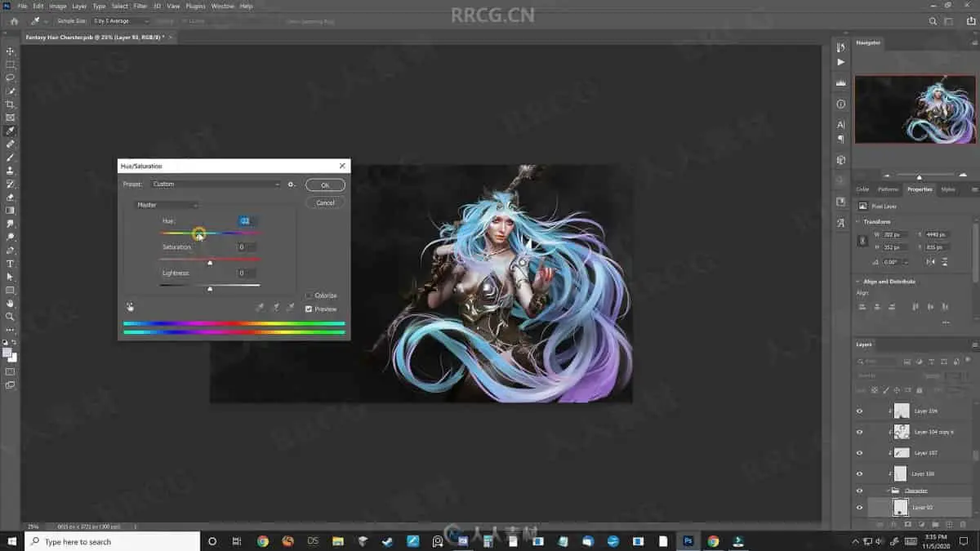
Task: Click the Hue slider track
Action: 210,233
